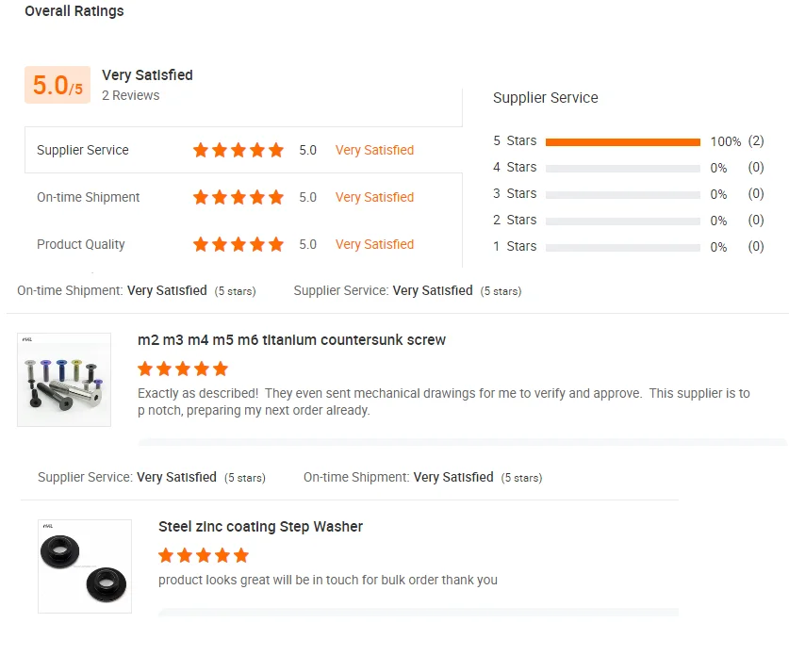Click the 4 Stars rating bar

(x=622, y=169)
